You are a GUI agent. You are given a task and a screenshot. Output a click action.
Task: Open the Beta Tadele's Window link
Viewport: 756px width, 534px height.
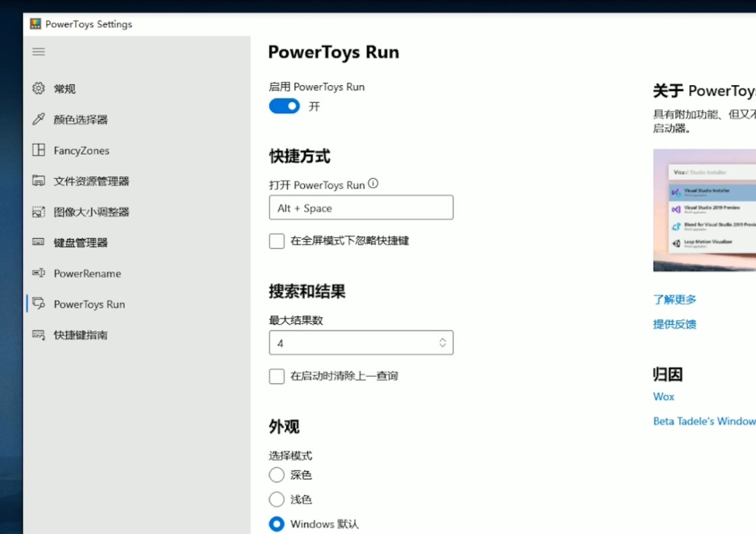[705, 421]
